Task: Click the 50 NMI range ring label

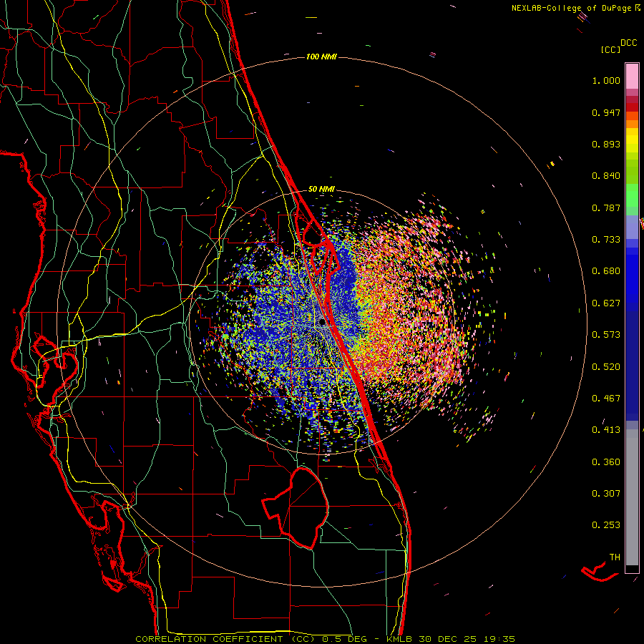Action: point(321,190)
